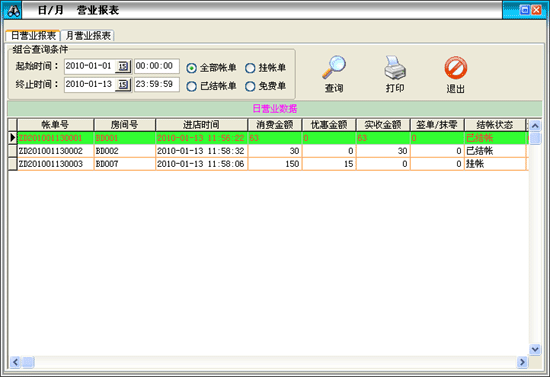550x377 pixels.
Task: Click the 退出 red stop icon
Action: [x=456, y=67]
